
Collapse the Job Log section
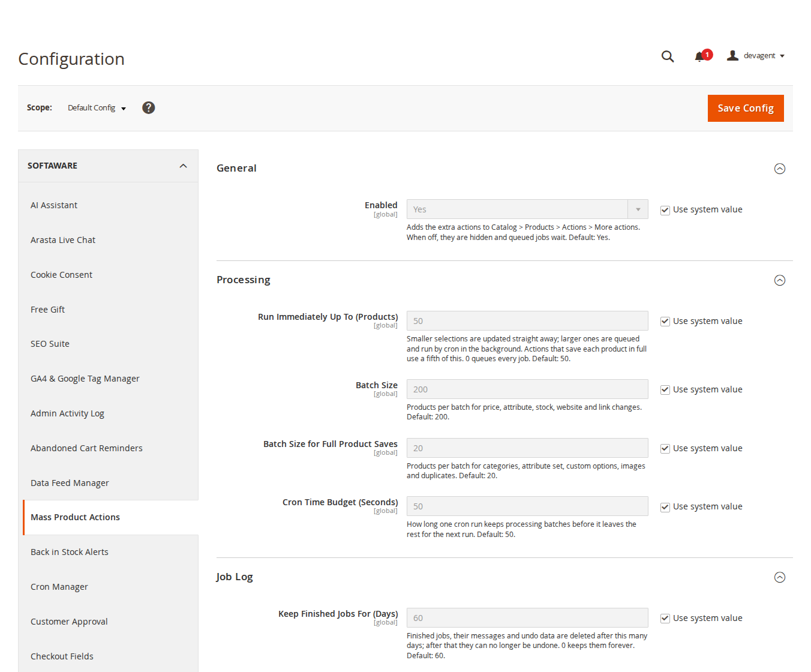[780, 577]
